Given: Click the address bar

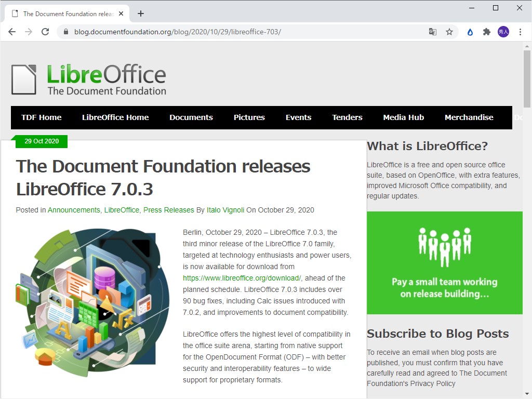Looking at the screenshot, I should (208, 32).
